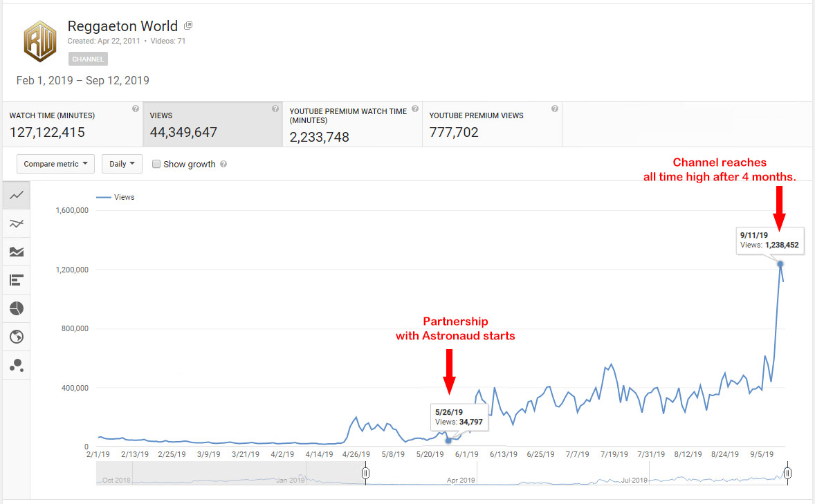Click the 1,600,000 y-axis label
This screenshot has height=504, width=815.
72,210
